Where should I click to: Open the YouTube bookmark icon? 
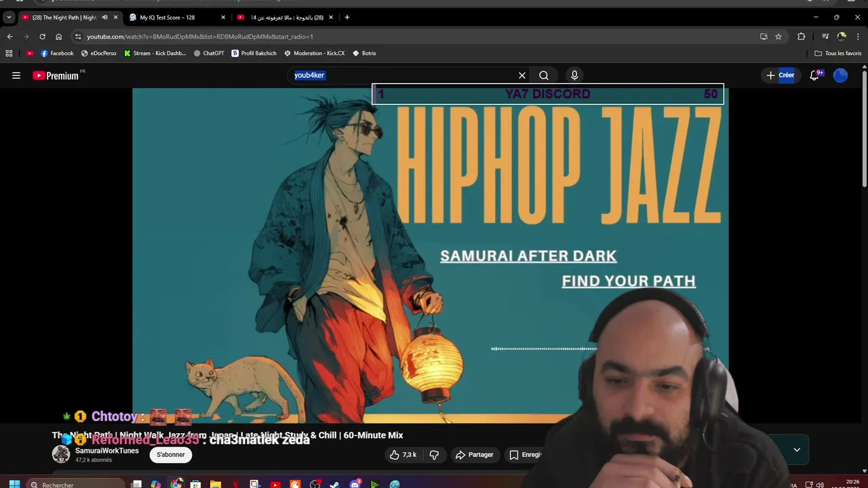pyautogui.click(x=29, y=53)
